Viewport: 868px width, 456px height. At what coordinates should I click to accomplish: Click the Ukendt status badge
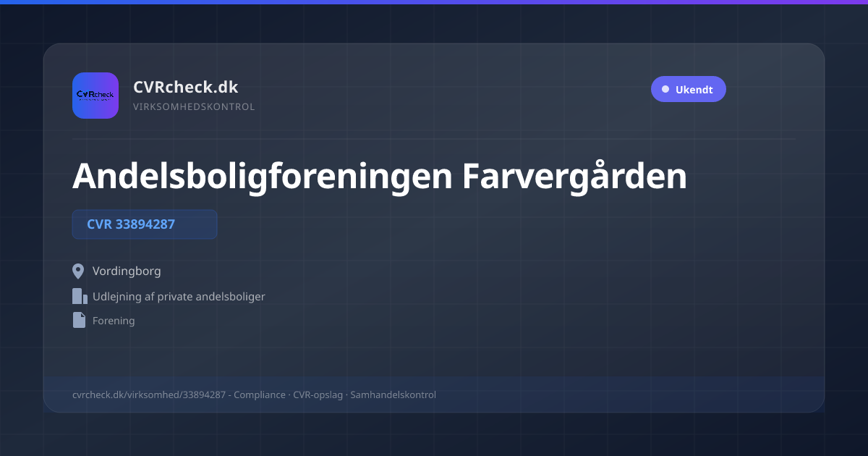[x=688, y=90]
